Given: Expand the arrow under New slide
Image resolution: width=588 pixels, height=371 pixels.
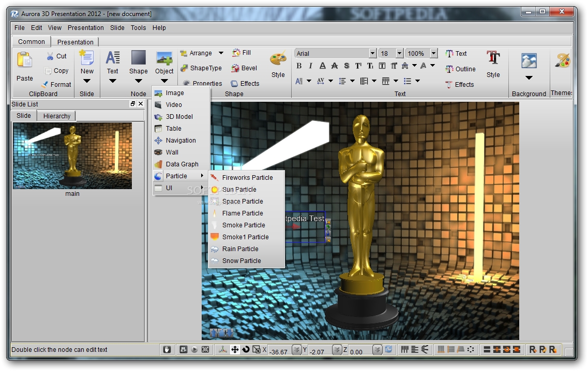Looking at the screenshot, I should tap(87, 81).
